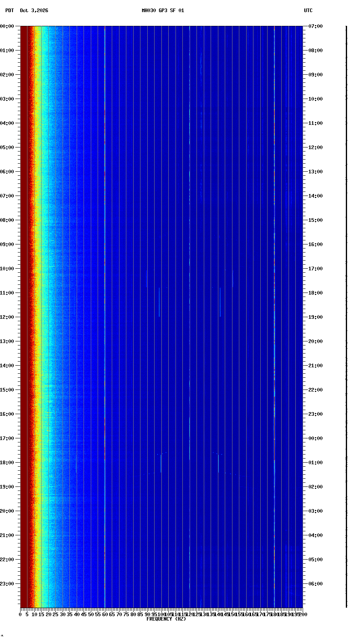Click the 18:00 PDT time label
This screenshot has width=364, height=640.
7,463
